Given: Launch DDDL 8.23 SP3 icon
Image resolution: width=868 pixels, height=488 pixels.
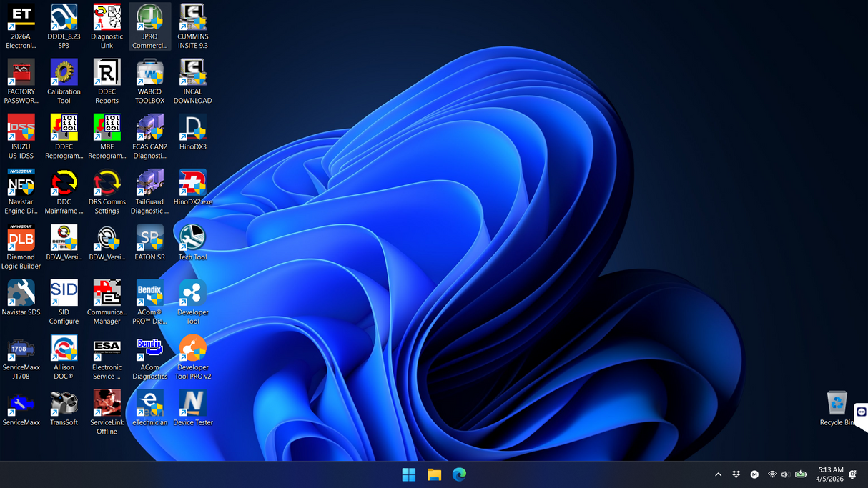Looking at the screenshot, I should pyautogui.click(x=64, y=26).
